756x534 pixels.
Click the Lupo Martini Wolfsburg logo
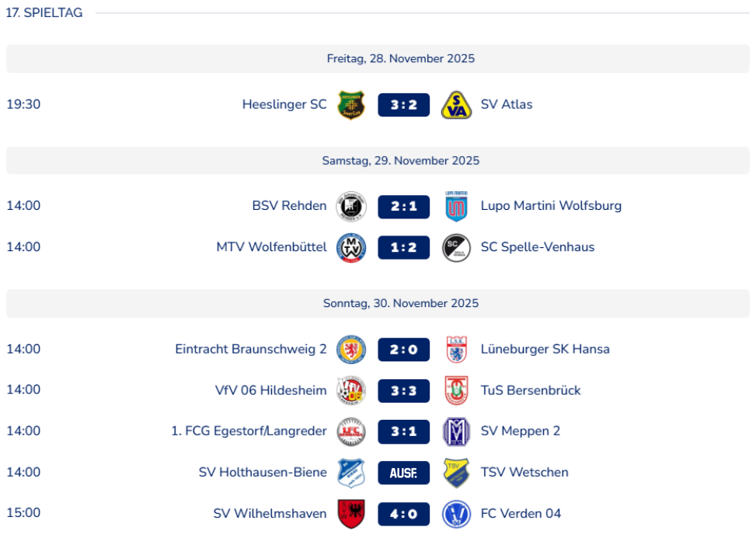click(x=456, y=207)
